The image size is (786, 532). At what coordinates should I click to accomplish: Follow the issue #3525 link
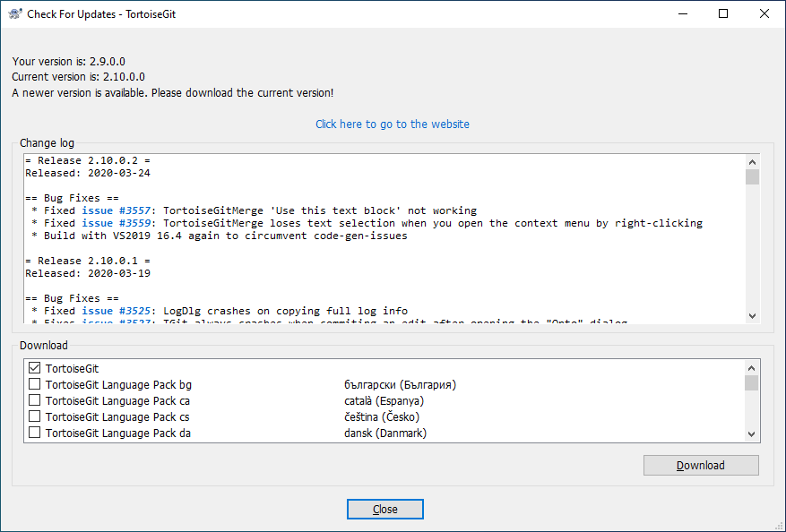coord(118,310)
